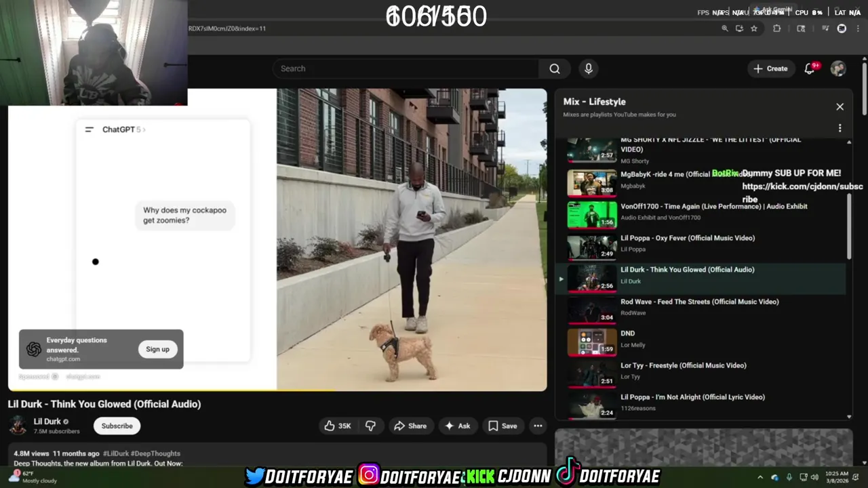The width and height of the screenshot is (868, 488).
Task: Open #DeepThoughts hashtag link
Action: (x=156, y=453)
